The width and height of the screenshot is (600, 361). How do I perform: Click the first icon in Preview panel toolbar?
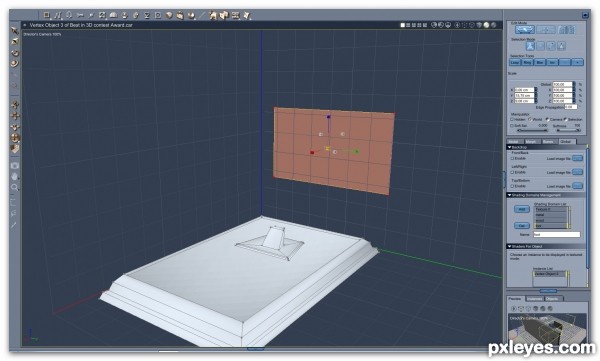pyautogui.click(x=514, y=308)
